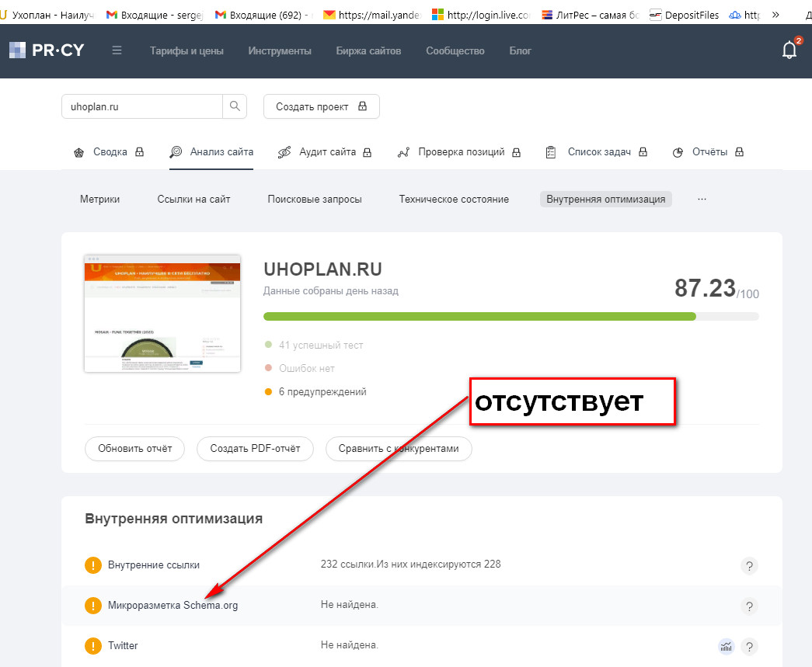Click the search magnifier icon
Image resolution: width=812 pixels, height=667 pixels.
pos(235,106)
